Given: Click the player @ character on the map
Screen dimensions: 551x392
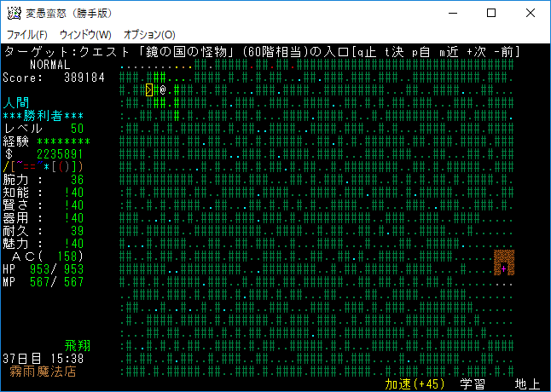Looking at the screenshot, I should click(x=162, y=89).
